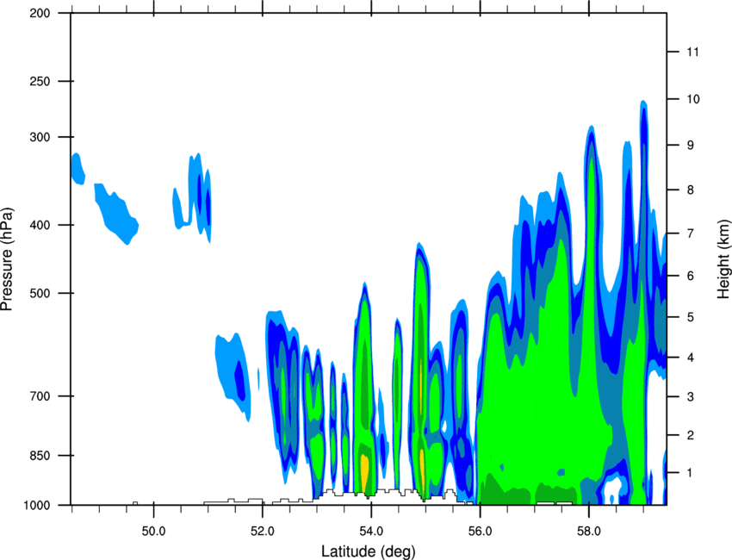Select the 850 pressure tick label
Screen dimensions: 732x560
point(40,456)
